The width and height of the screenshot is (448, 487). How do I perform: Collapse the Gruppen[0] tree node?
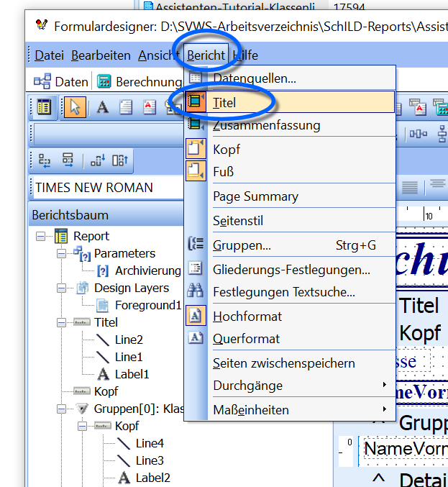click(61, 409)
